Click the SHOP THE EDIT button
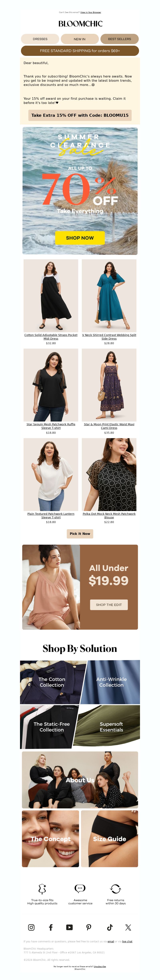This screenshot has height=980, width=160. pos(109,605)
